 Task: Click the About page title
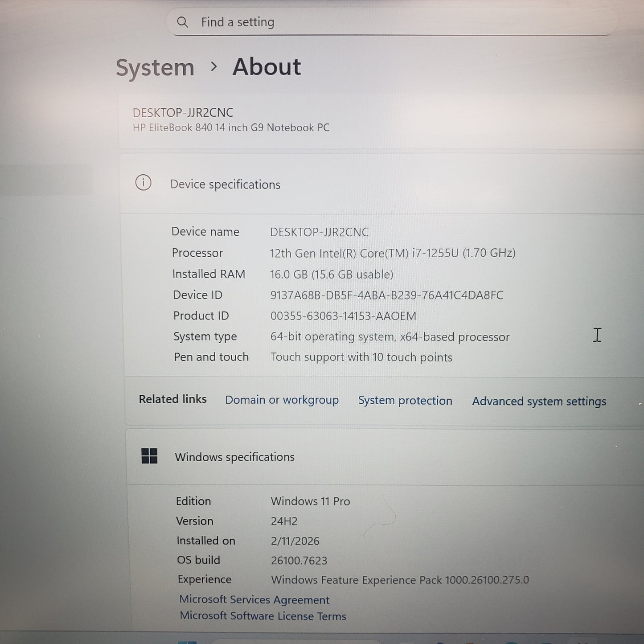[266, 67]
